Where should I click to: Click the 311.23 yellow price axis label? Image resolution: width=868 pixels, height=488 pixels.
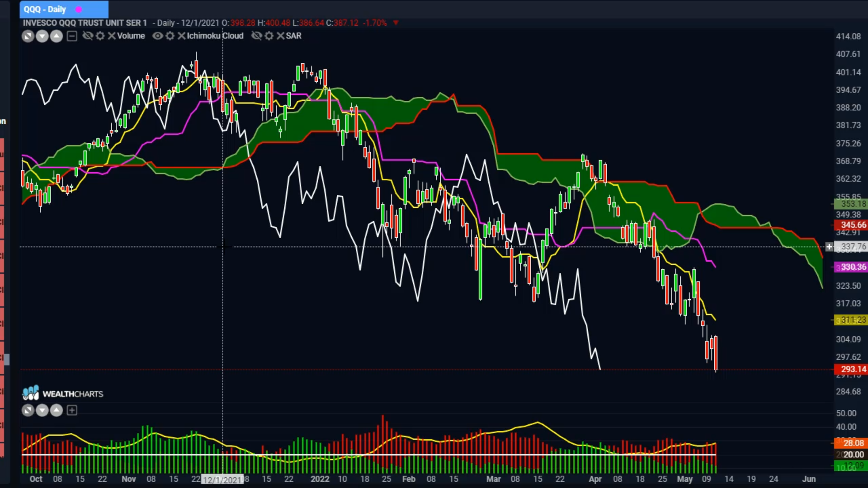pyautogui.click(x=851, y=320)
